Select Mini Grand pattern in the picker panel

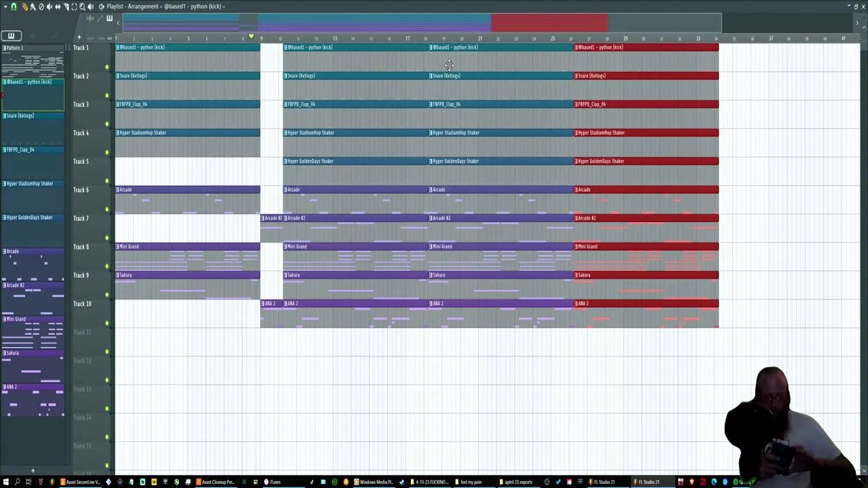(x=33, y=332)
